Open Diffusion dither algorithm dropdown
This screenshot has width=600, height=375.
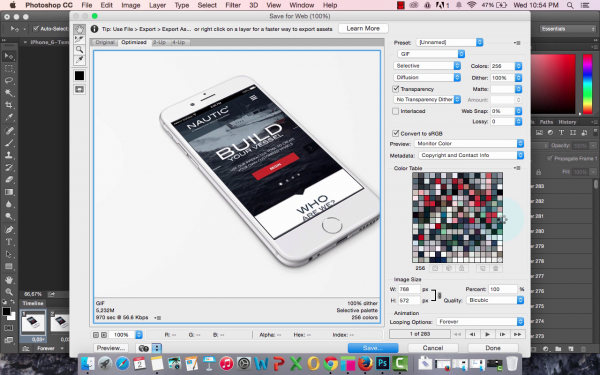(427, 77)
